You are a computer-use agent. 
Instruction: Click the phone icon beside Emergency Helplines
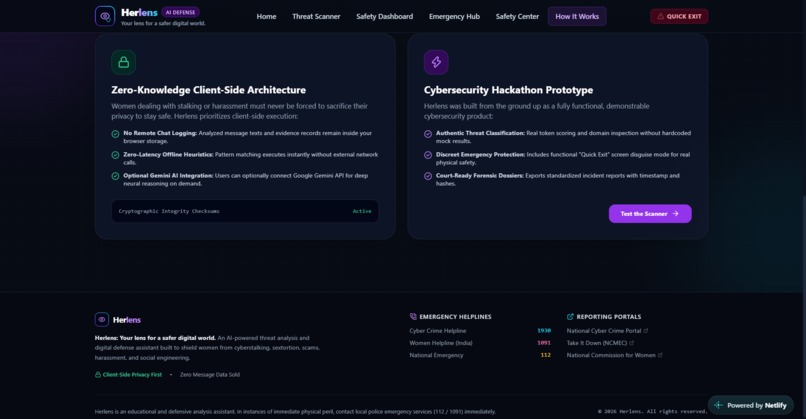pos(413,317)
